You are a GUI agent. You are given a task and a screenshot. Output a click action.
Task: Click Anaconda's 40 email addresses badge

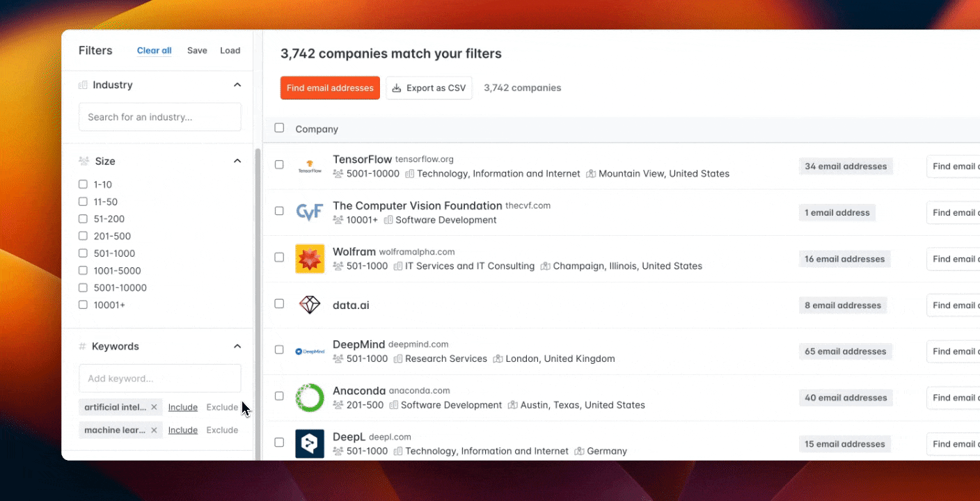[846, 398]
